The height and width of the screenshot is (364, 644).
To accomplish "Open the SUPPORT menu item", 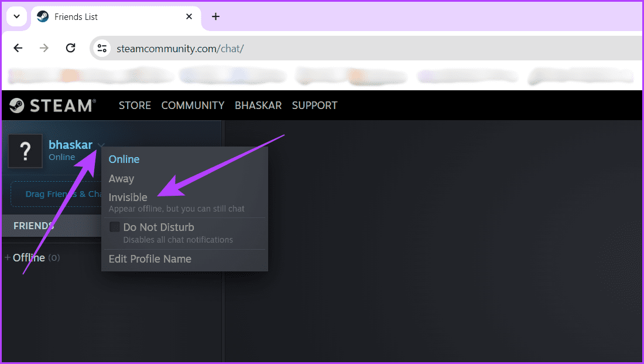I will point(314,105).
